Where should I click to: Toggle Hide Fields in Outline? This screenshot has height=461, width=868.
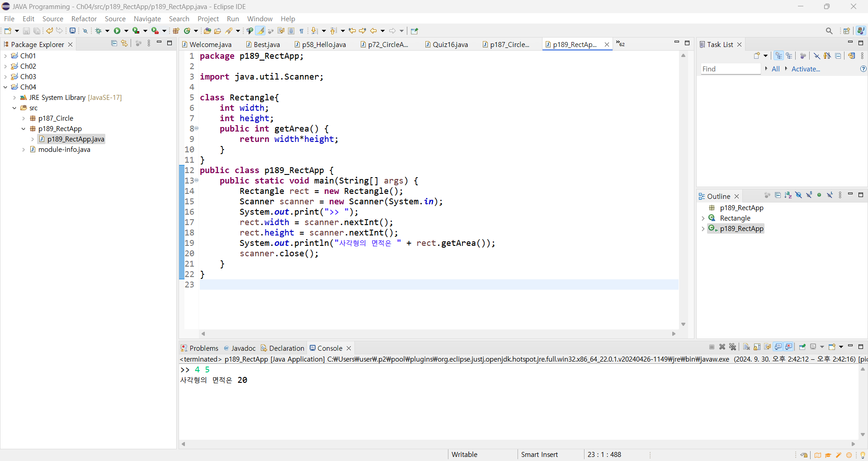[x=798, y=195]
